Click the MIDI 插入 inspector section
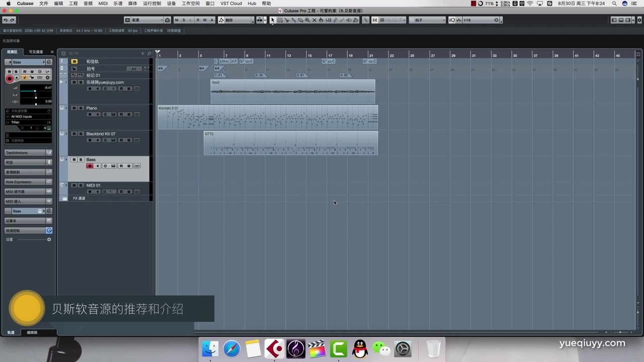This screenshot has height=362, width=644. 29,201
